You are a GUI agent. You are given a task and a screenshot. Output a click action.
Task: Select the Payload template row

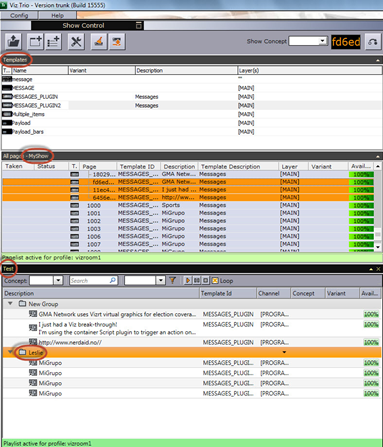pos(192,123)
